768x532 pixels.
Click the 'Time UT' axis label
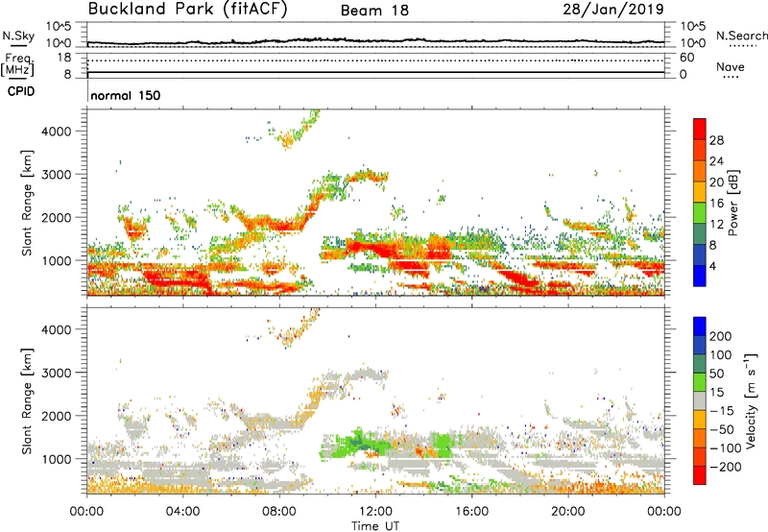coord(375,526)
